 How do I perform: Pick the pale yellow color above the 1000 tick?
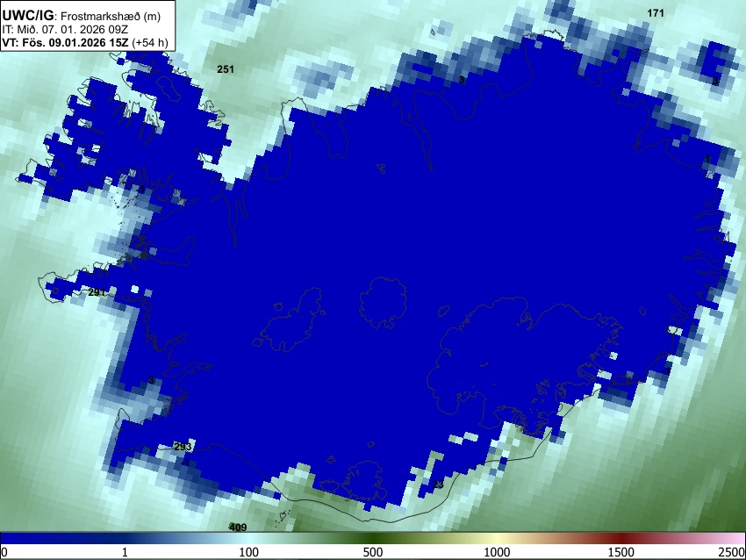tap(497, 538)
